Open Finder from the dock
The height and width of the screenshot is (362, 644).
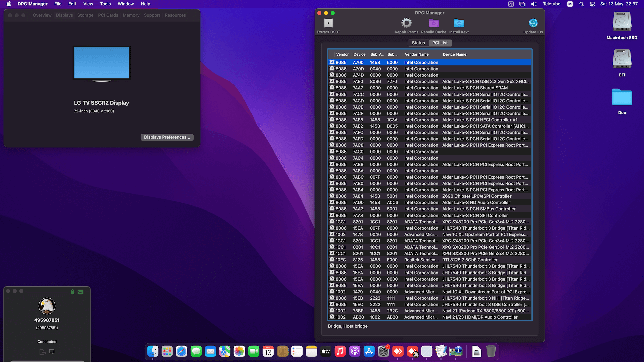153,351
